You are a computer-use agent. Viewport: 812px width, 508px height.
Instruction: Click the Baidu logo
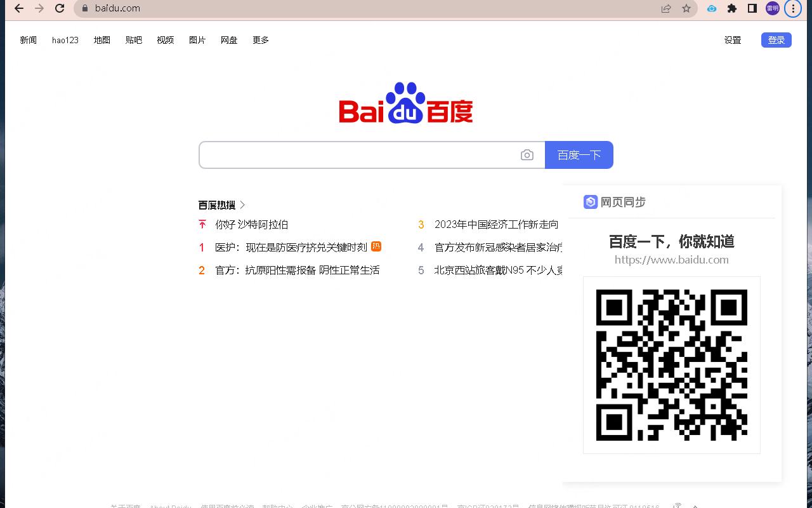coord(406,102)
